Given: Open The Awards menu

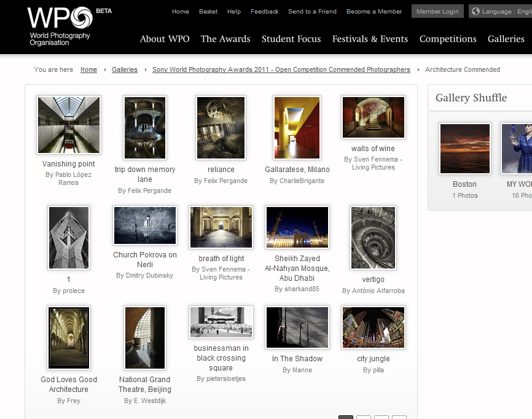Looking at the screenshot, I should (225, 39).
